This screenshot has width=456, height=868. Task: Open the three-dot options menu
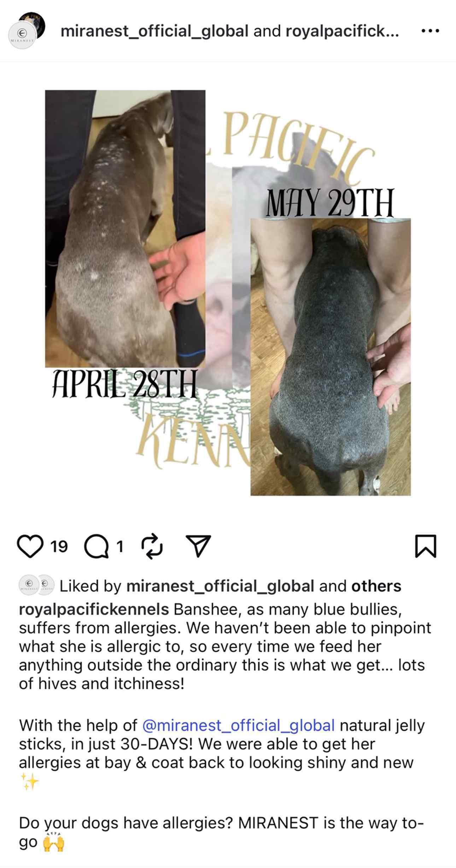click(430, 31)
